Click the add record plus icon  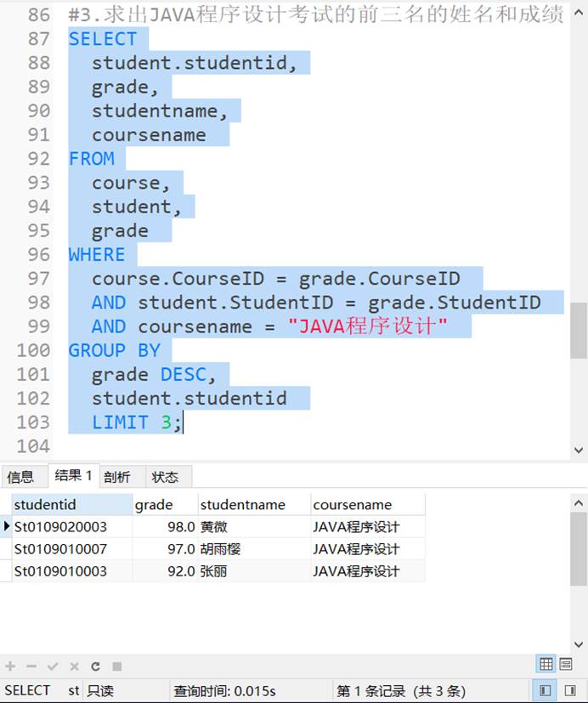click(x=10, y=666)
